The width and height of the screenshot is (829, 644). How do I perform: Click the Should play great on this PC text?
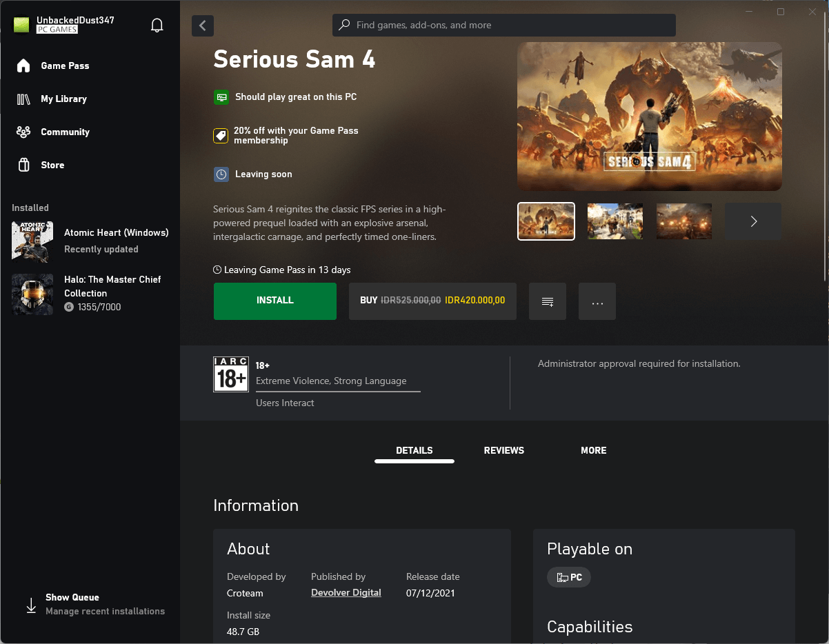click(x=296, y=97)
